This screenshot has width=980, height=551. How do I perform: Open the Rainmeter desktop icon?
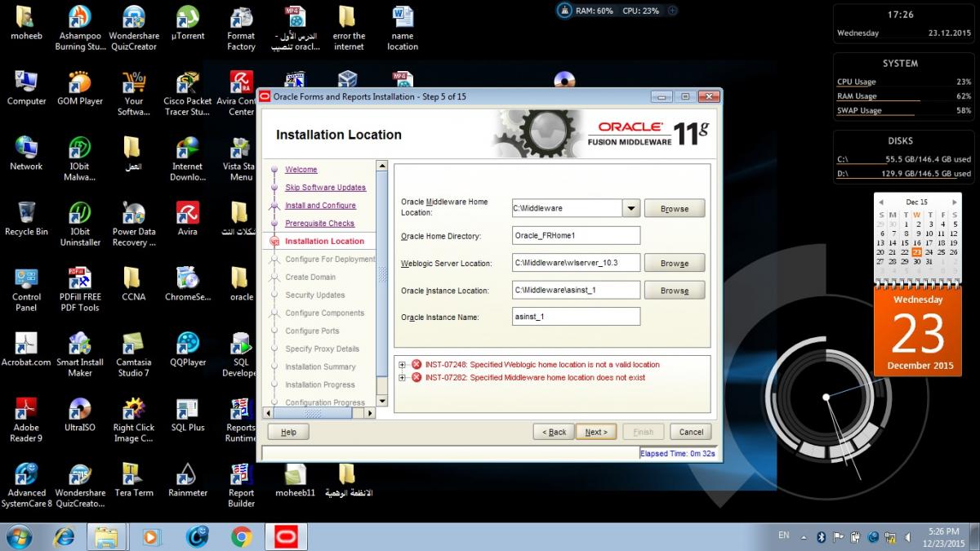[x=188, y=475]
